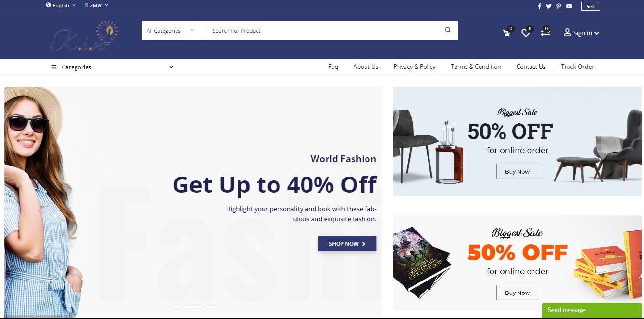Image resolution: width=644 pixels, height=319 pixels.
Task: Open the compare products arrows icon
Action: tap(545, 32)
